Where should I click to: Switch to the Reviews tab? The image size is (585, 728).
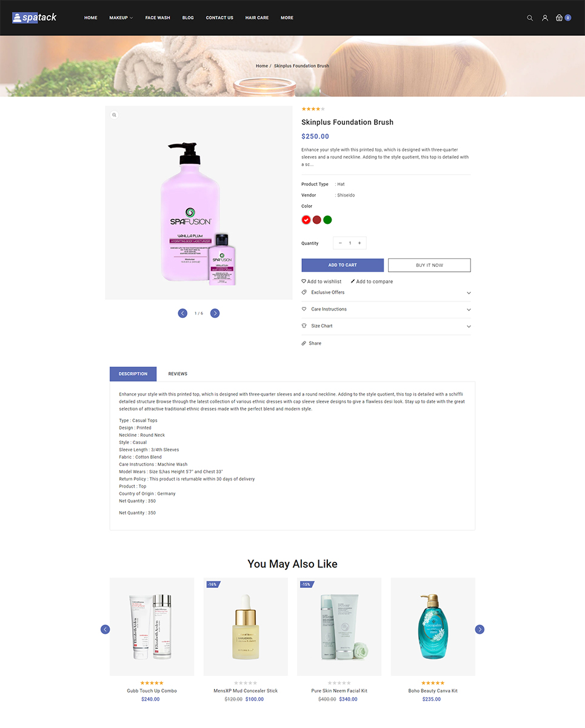(x=178, y=374)
